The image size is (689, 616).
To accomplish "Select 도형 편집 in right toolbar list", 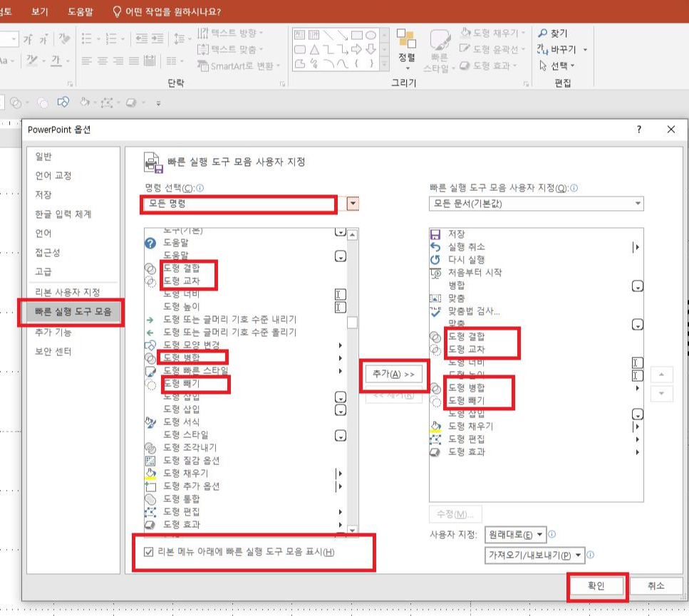I will 536,439.
